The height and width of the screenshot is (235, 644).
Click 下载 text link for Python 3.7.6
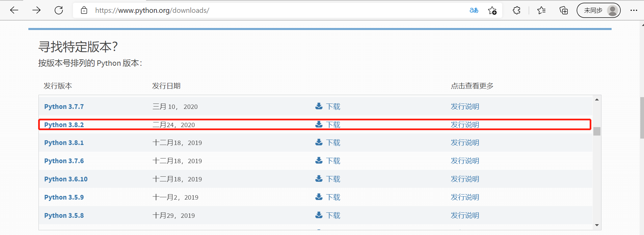point(333,161)
